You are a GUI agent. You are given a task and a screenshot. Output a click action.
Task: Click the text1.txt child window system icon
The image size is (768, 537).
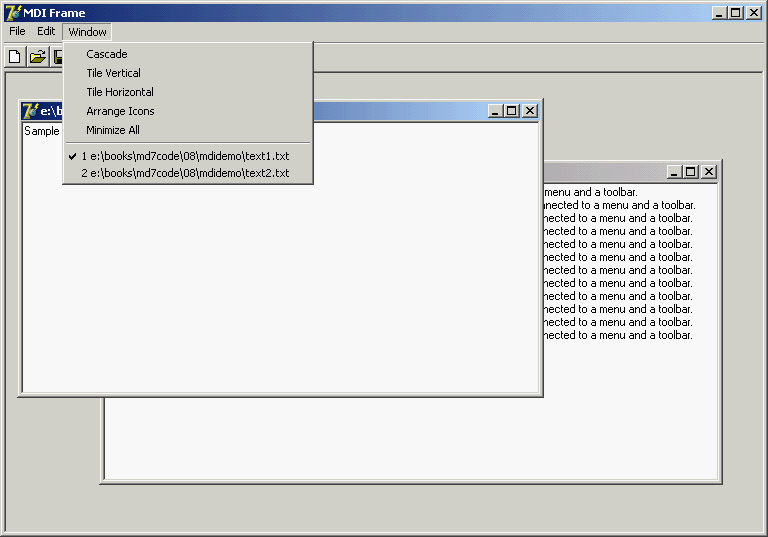pyautogui.click(x=30, y=111)
